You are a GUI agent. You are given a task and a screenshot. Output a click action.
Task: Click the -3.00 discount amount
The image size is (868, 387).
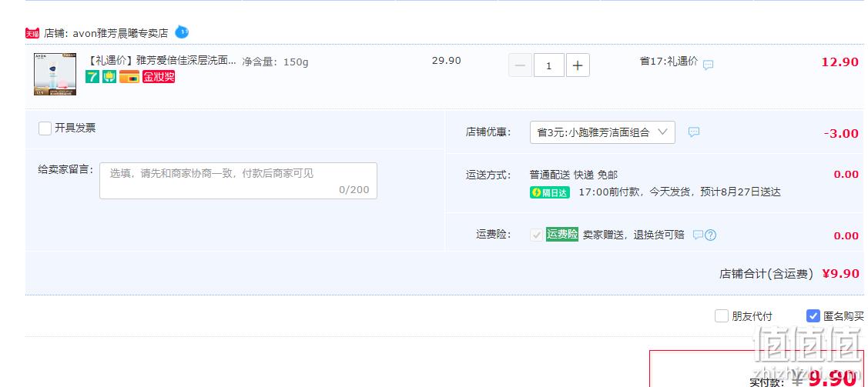[x=841, y=134]
